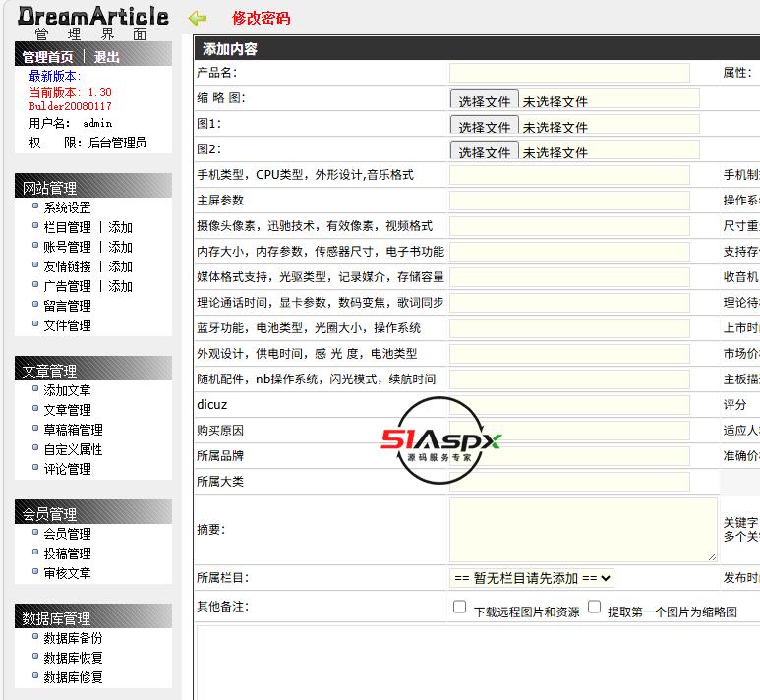Viewport: 760px width, 700px height.
Task: Click the 最新版本 text
Action: 55,76
